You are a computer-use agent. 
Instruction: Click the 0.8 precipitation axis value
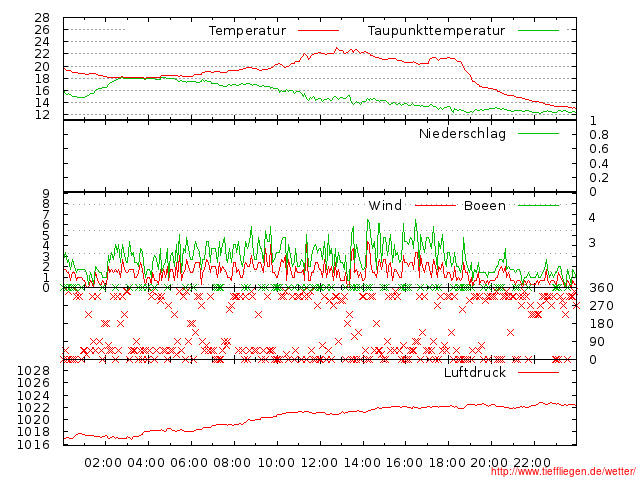click(x=598, y=135)
